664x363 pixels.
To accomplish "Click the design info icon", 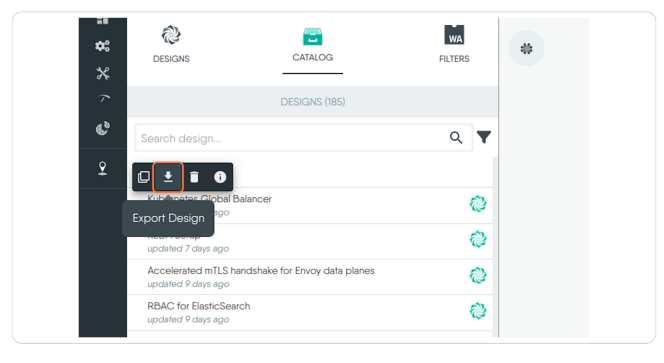I will coord(220,177).
